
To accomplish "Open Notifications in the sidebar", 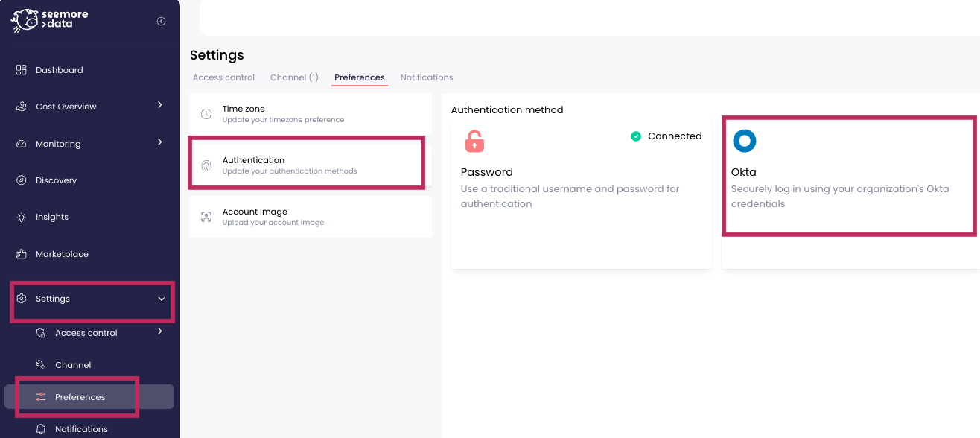I will click(81, 429).
